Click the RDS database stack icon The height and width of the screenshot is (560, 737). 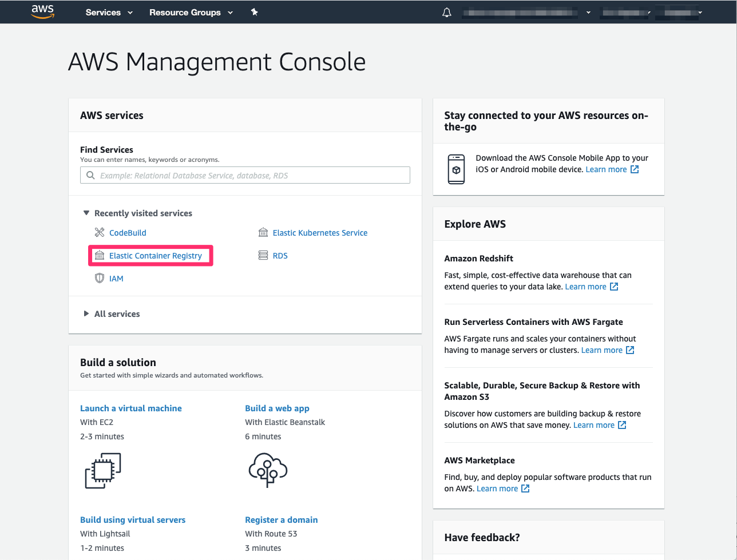pyautogui.click(x=263, y=256)
